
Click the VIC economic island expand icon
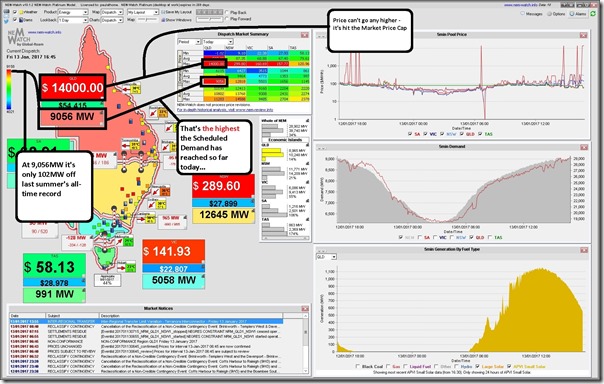point(307,182)
